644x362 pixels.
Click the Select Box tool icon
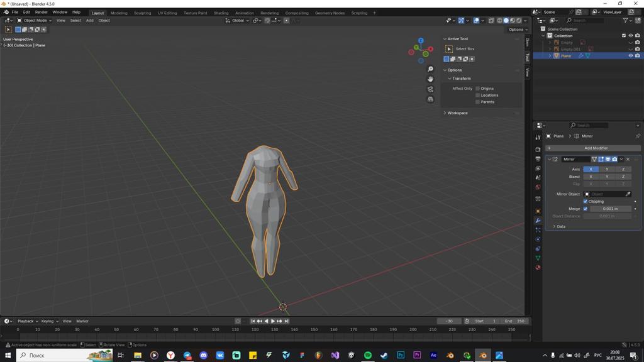(449, 49)
